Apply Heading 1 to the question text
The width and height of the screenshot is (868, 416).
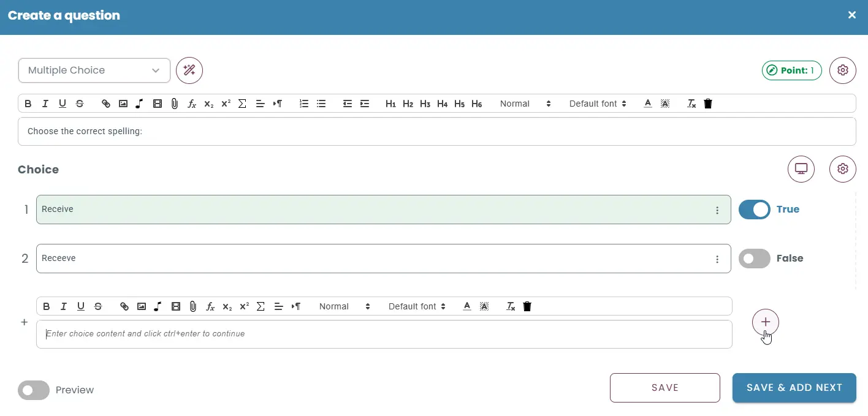point(390,104)
